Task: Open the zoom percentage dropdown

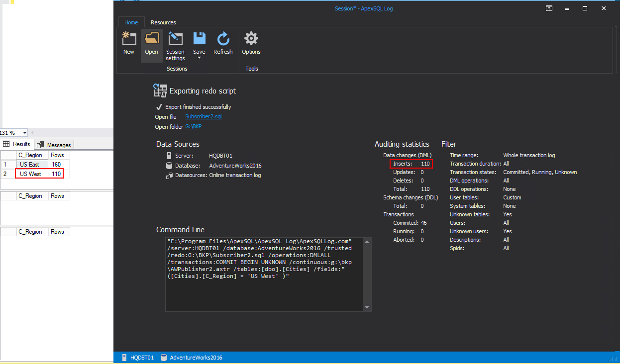Action: click(x=25, y=133)
